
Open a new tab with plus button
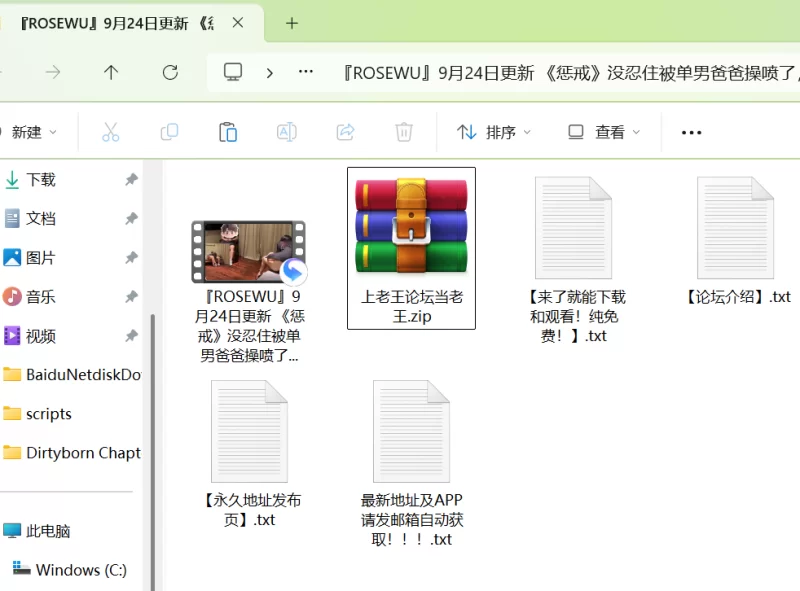[x=292, y=23]
